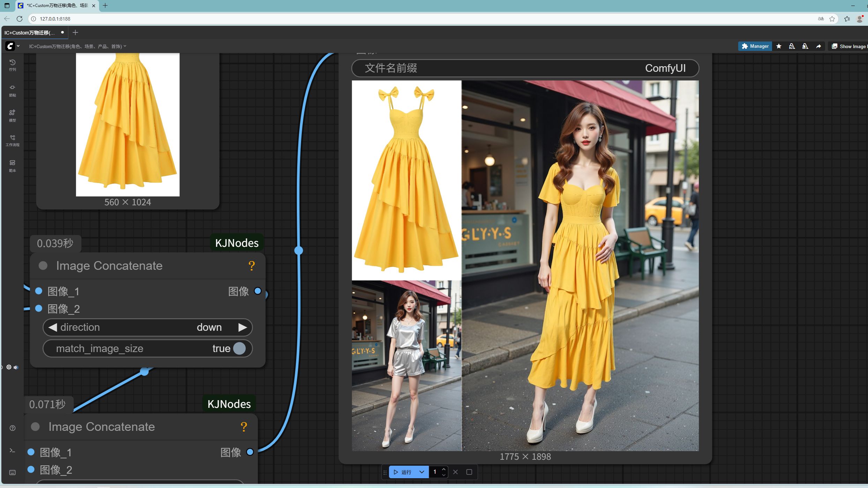868x488 pixels.
Task: Open the ComfyUI logo dropdown chevron
Action: [18, 46]
